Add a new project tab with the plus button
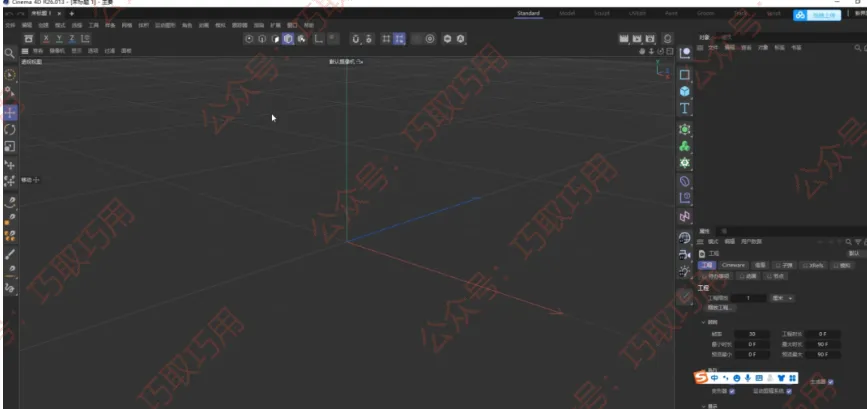The width and height of the screenshot is (867, 409). pyautogui.click(x=71, y=13)
